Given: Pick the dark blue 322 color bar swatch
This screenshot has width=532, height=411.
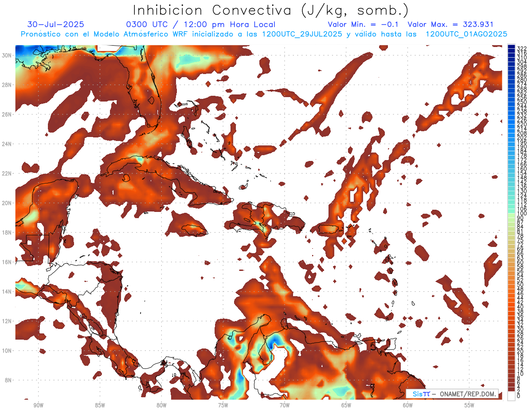Looking at the screenshot, I should (512, 47).
